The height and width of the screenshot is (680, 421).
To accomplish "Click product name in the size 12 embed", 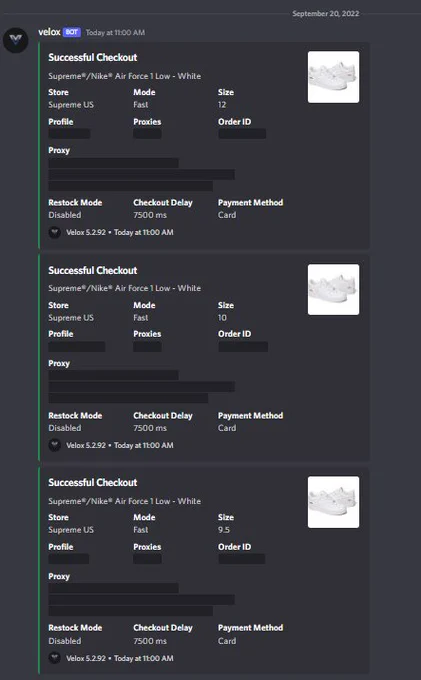I will tap(124, 76).
